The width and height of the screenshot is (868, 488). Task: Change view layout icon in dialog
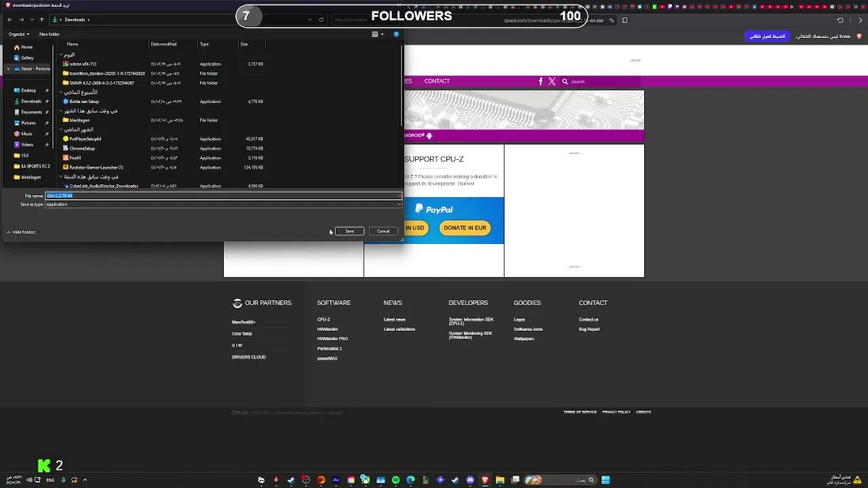coord(375,34)
